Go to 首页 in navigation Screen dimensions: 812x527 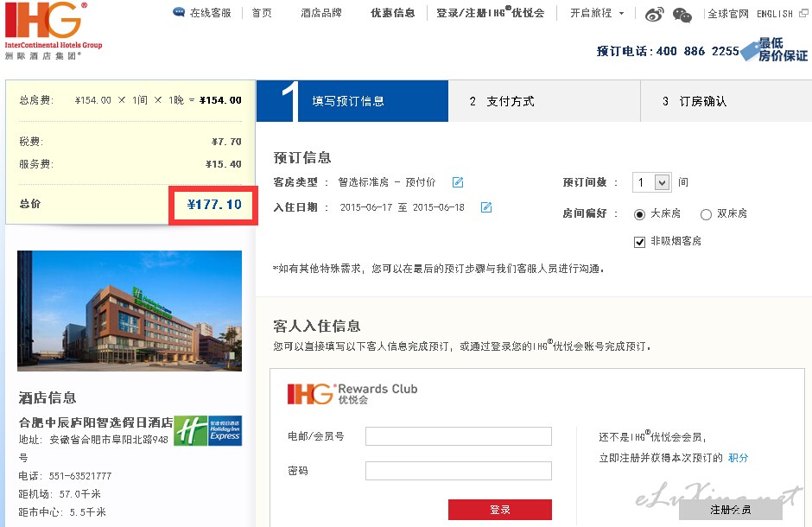click(x=262, y=13)
